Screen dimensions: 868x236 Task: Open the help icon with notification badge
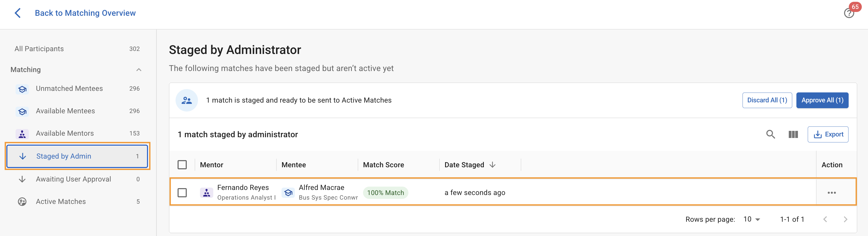[848, 13]
